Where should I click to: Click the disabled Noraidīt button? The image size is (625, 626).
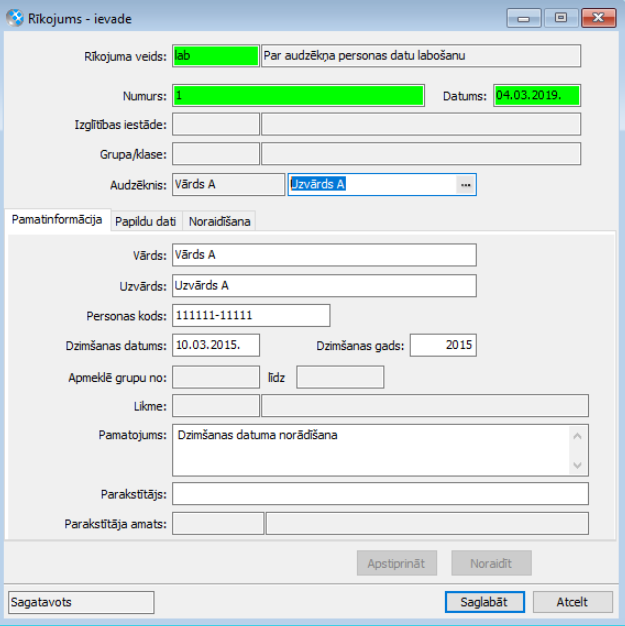pos(491,563)
